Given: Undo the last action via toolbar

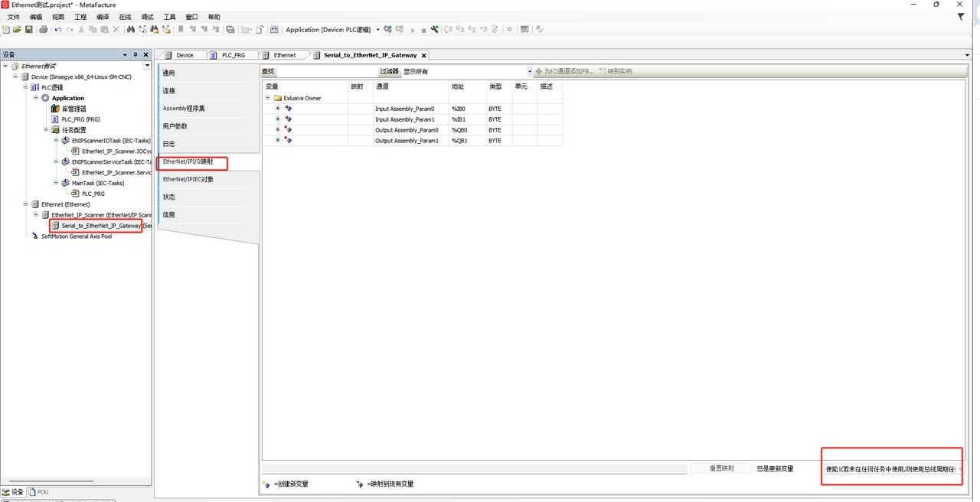Looking at the screenshot, I should click(58, 30).
